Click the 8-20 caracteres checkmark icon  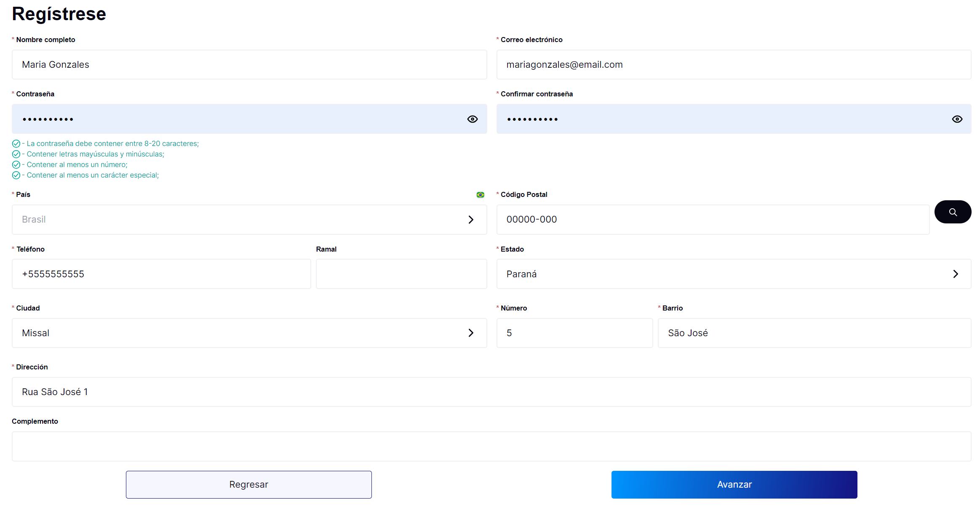(x=16, y=143)
